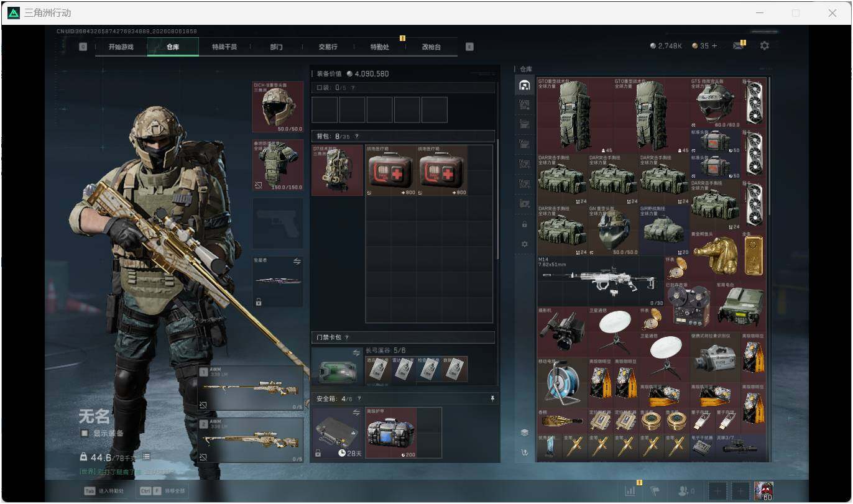Go to the 交易行 tab
The width and height of the screenshot is (853, 504).
[x=328, y=47]
